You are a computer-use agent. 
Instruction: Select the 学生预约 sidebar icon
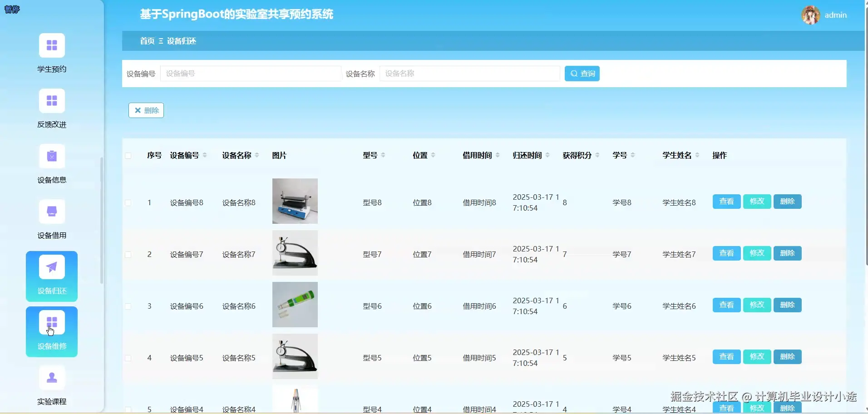coord(51,45)
